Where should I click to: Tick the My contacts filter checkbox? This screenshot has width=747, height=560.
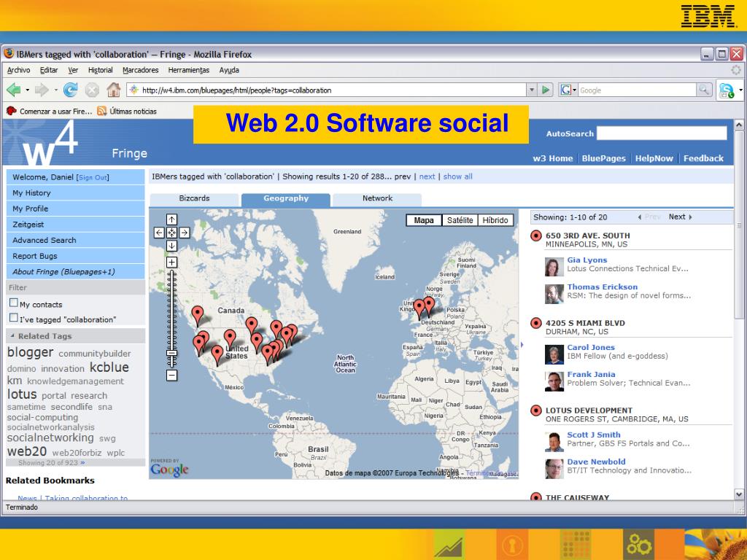coord(13,303)
